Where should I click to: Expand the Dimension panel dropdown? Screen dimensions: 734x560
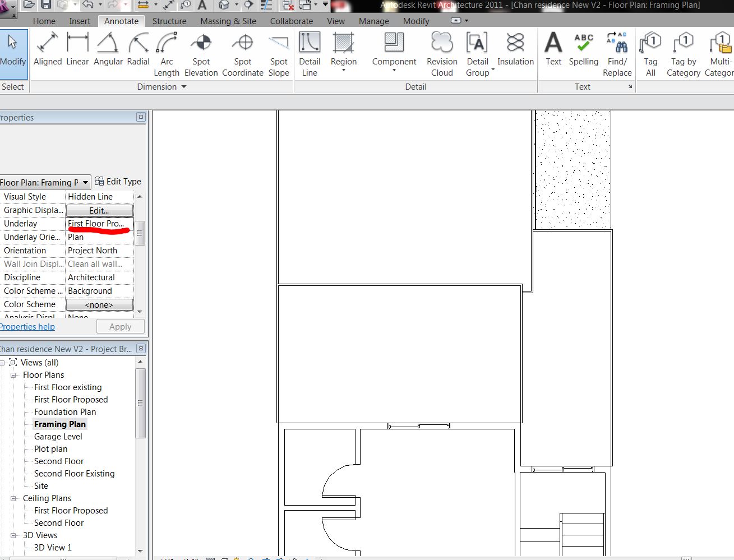point(184,87)
